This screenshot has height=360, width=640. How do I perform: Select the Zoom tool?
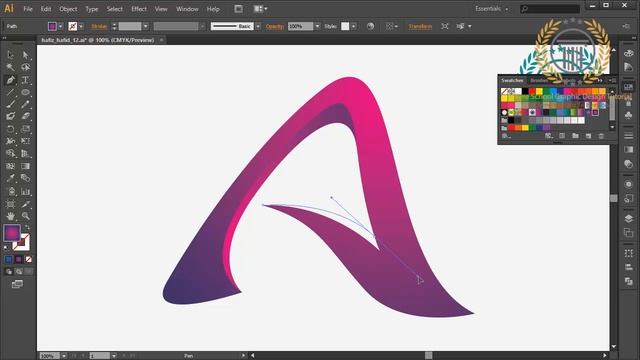25,216
